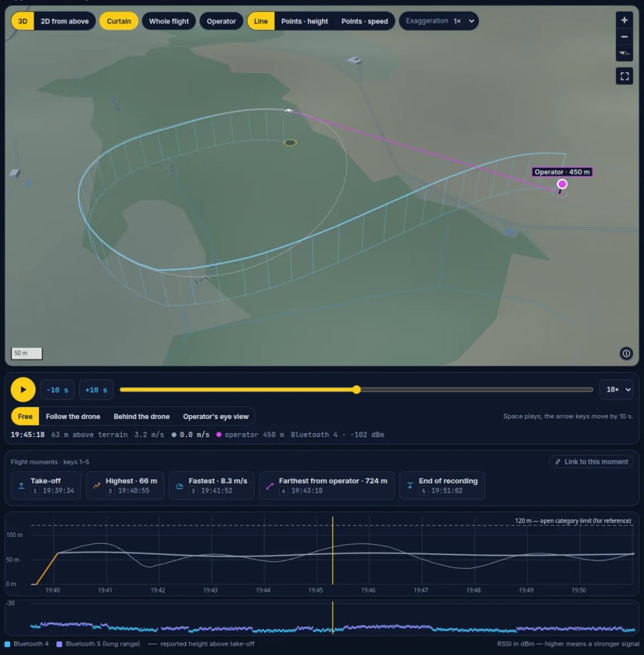Jump to Farthest from operator · 724 m
Viewport: 644px width, 655px height.
pos(327,485)
